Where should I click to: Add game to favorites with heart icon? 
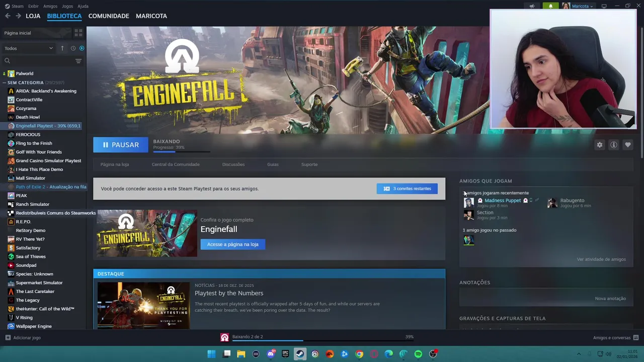pos(628,145)
